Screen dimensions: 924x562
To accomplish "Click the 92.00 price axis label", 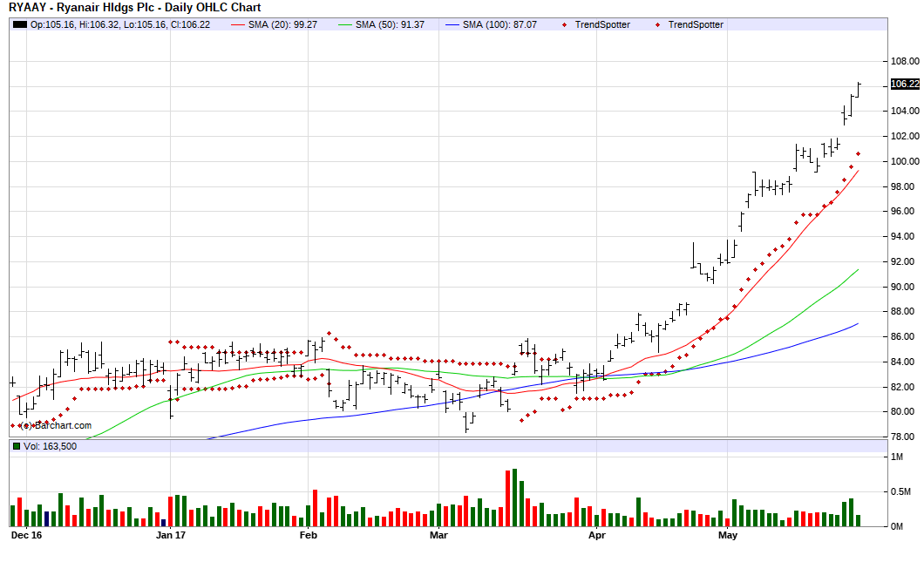I will [x=905, y=261].
